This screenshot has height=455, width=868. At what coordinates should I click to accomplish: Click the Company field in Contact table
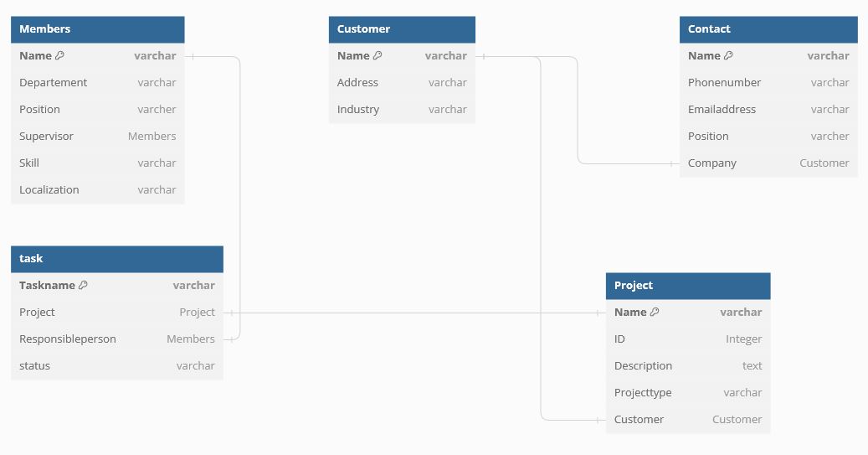pos(768,163)
